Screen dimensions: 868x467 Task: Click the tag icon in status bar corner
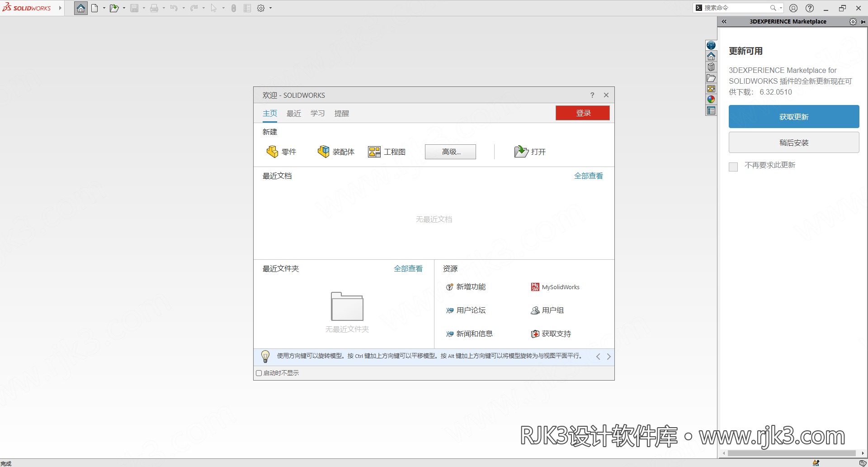[x=863, y=463]
